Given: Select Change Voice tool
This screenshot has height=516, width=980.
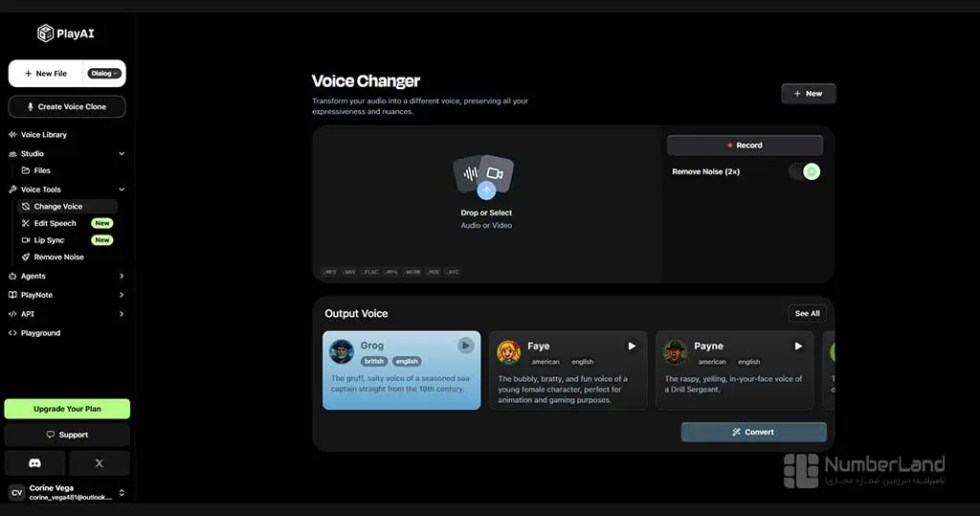Looking at the screenshot, I should pyautogui.click(x=67, y=207).
